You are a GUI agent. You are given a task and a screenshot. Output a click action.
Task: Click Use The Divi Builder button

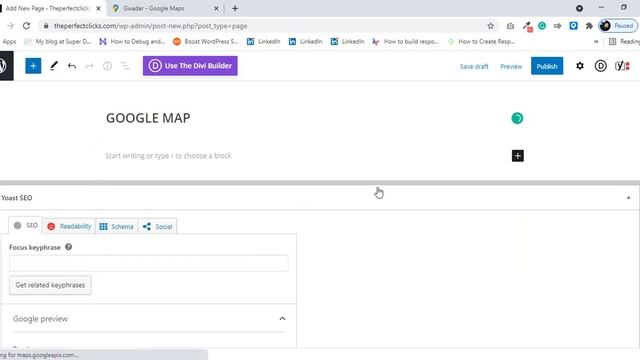(x=190, y=66)
